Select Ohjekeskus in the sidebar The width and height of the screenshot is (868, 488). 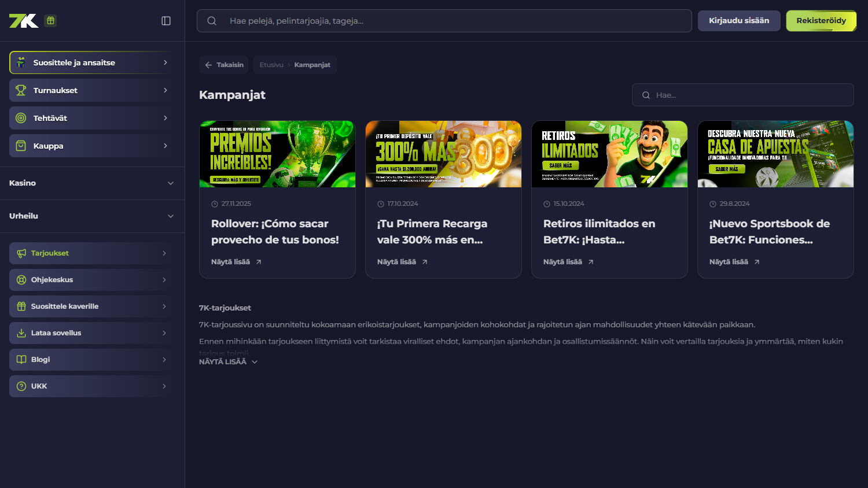(x=93, y=280)
